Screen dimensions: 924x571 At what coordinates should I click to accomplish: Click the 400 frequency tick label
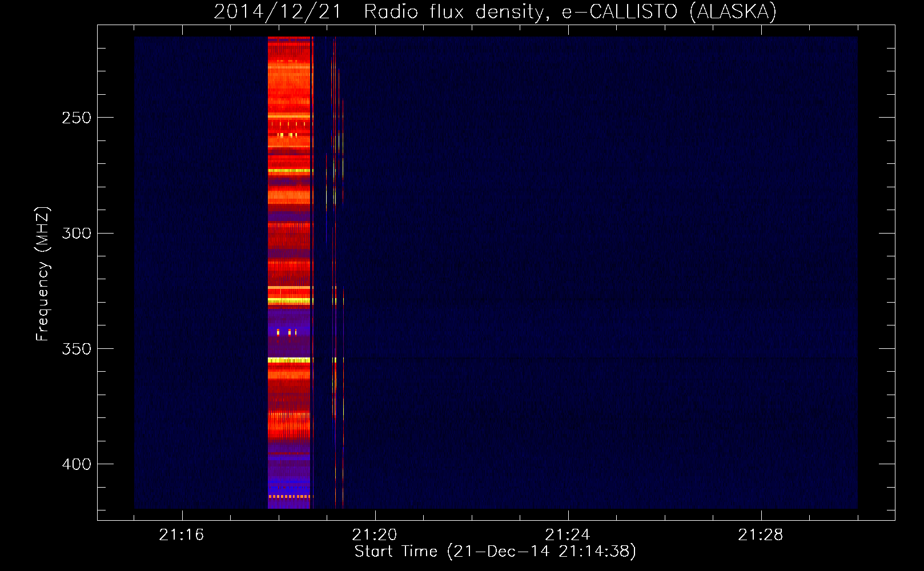click(x=77, y=464)
